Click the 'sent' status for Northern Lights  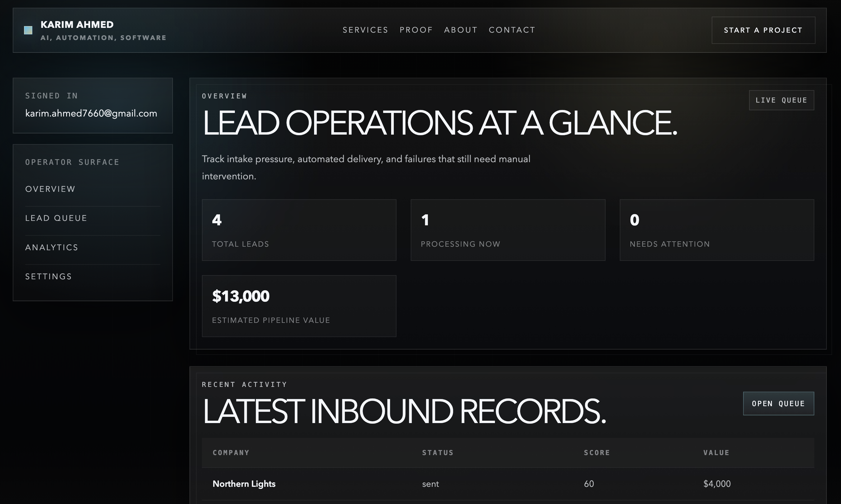pyautogui.click(x=430, y=484)
